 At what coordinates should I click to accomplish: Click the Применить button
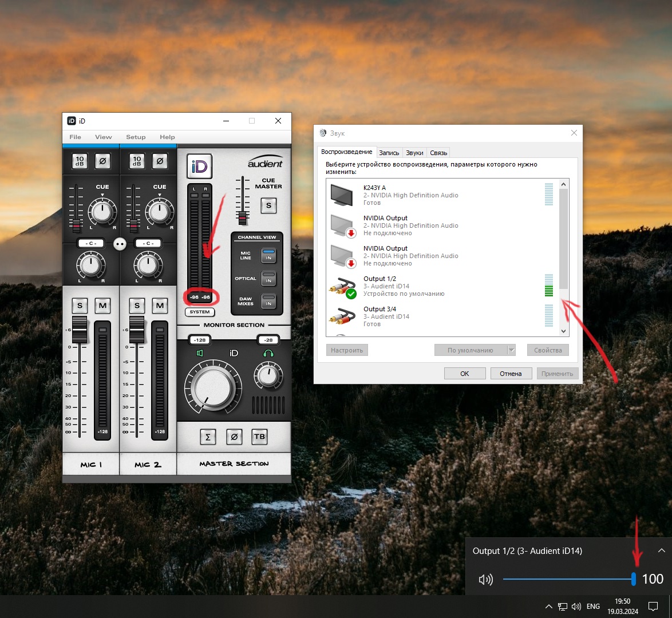coord(557,374)
